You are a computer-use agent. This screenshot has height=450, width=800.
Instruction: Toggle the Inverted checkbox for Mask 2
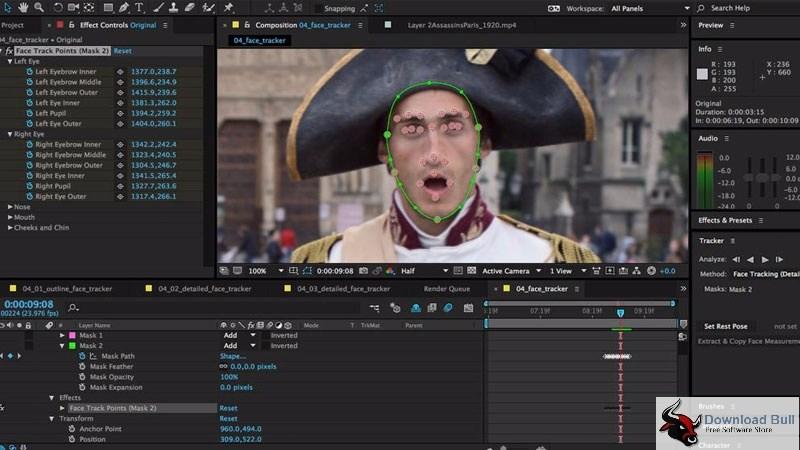tap(266, 345)
